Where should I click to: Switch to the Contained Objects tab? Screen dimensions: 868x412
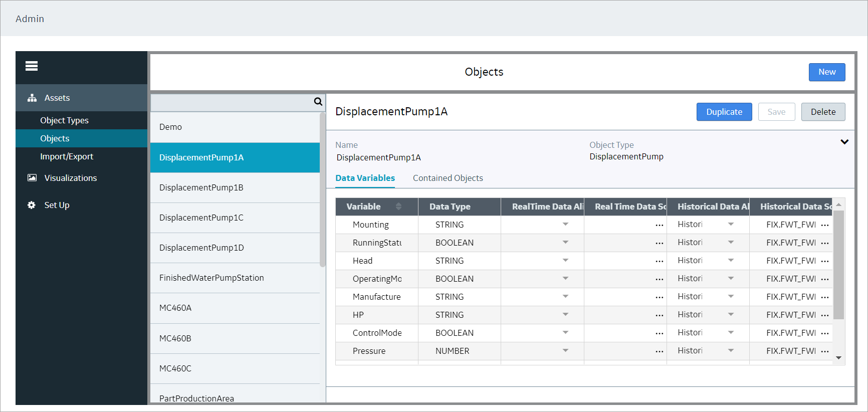448,178
